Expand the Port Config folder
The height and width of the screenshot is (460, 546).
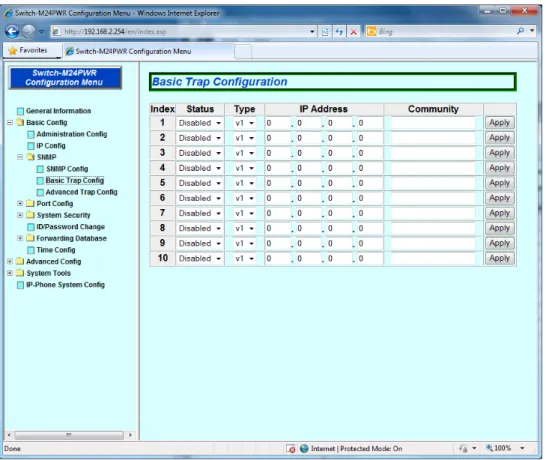coord(20,203)
